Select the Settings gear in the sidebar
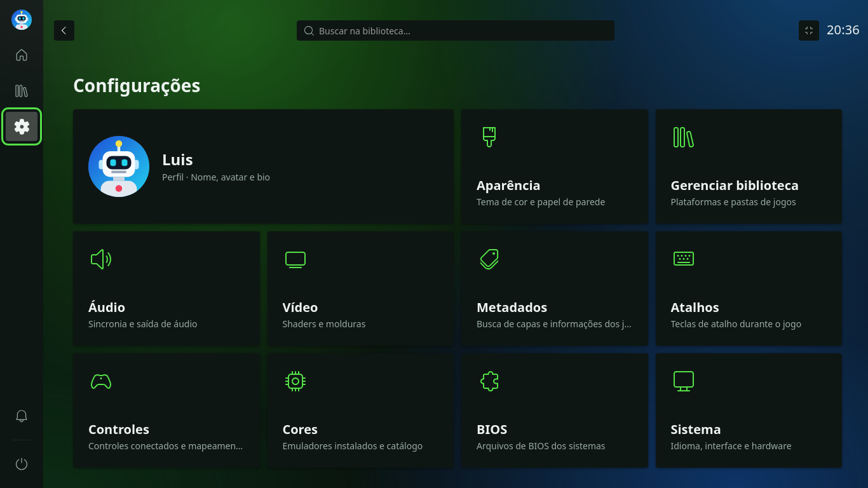The image size is (868, 488). coord(22,126)
